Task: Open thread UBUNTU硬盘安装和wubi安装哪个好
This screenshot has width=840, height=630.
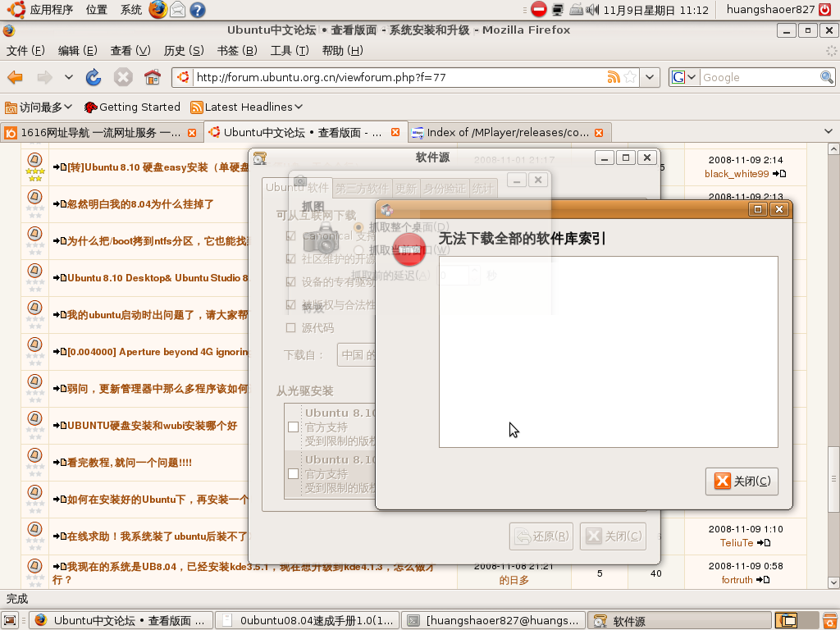Action: click(x=152, y=426)
